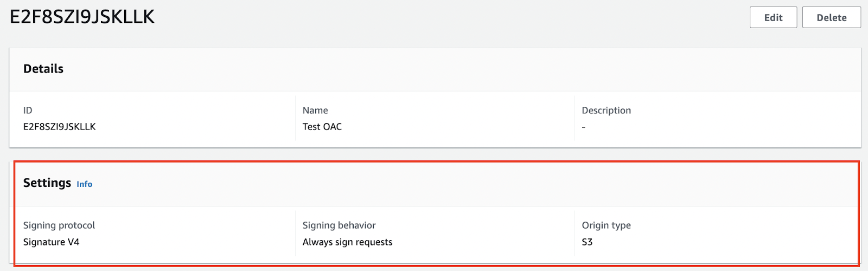The width and height of the screenshot is (868, 271).
Task: Click the Edit button
Action: tap(773, 17)
